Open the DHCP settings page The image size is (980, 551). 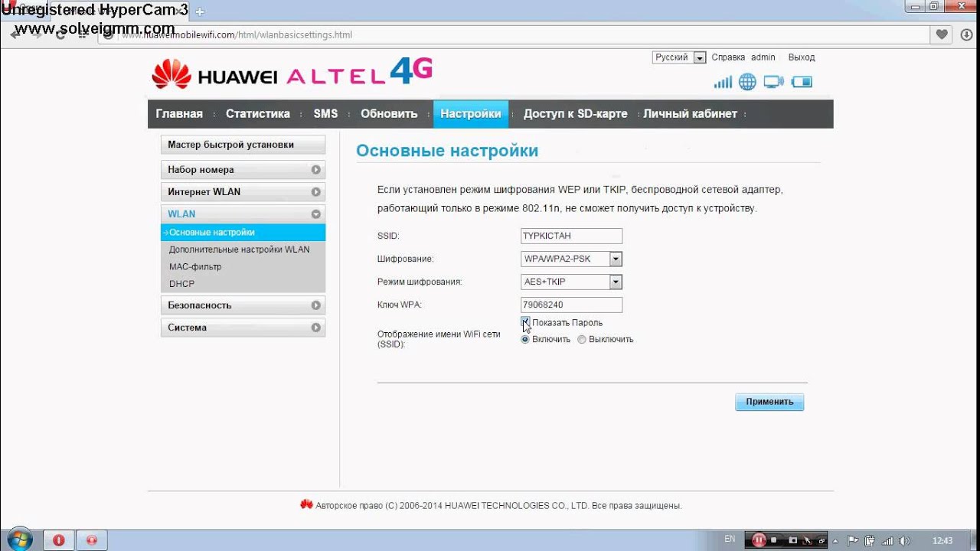181,284
